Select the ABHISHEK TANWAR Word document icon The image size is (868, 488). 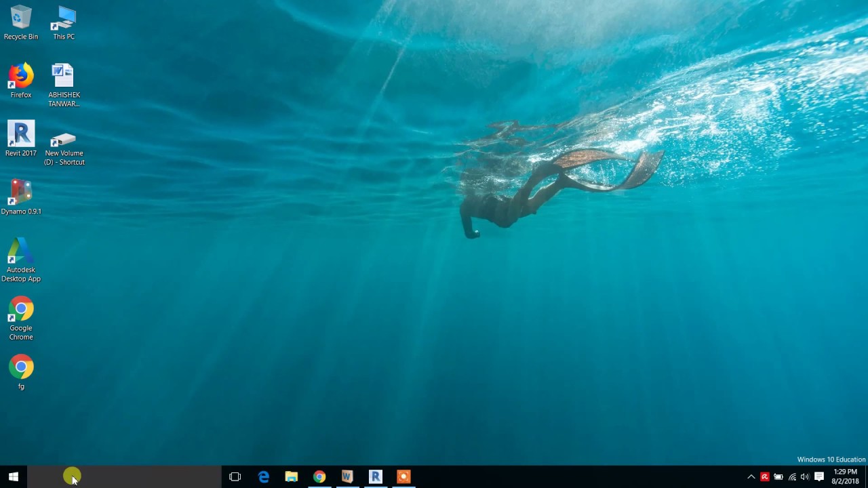[x=64, y=85]
